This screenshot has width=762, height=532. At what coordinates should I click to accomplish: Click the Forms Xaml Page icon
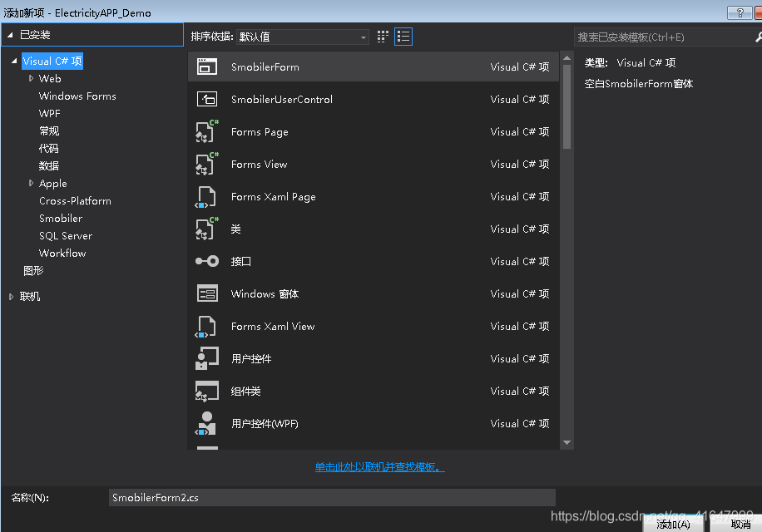tap(206, 196)
